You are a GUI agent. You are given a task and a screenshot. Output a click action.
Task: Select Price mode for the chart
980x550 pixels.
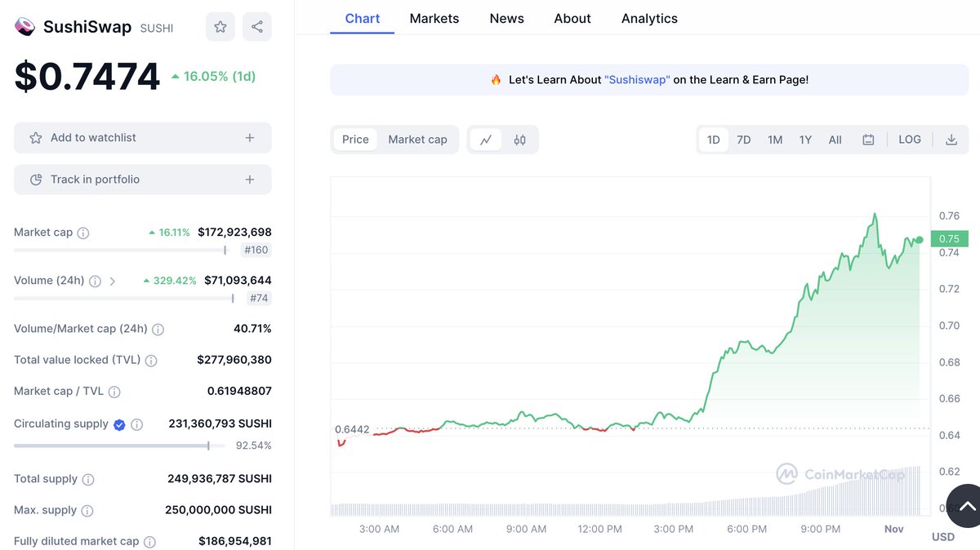(354, 139)
